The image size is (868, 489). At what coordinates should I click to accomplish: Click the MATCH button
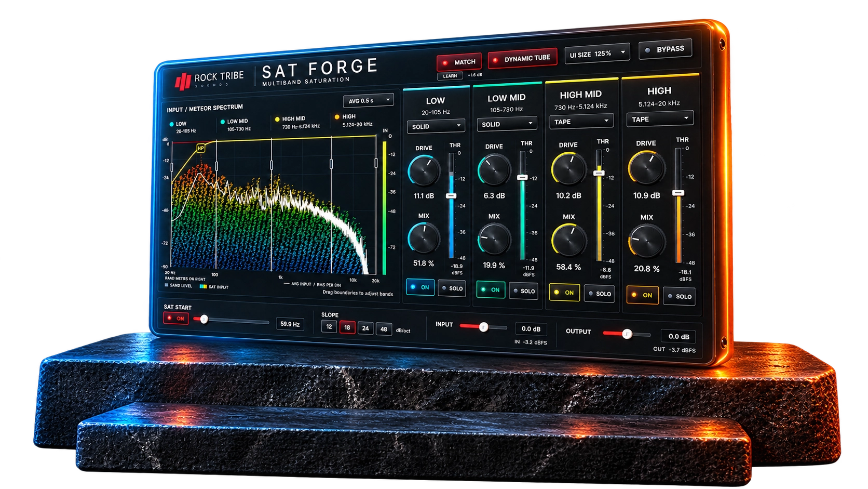(459, 62)
